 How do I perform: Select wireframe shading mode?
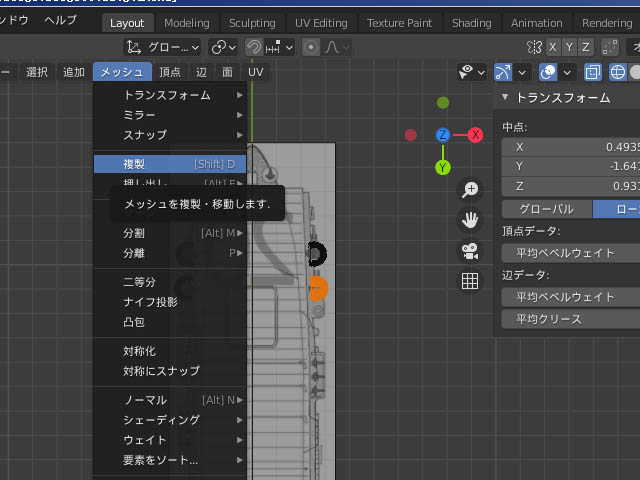pos(618,73)
